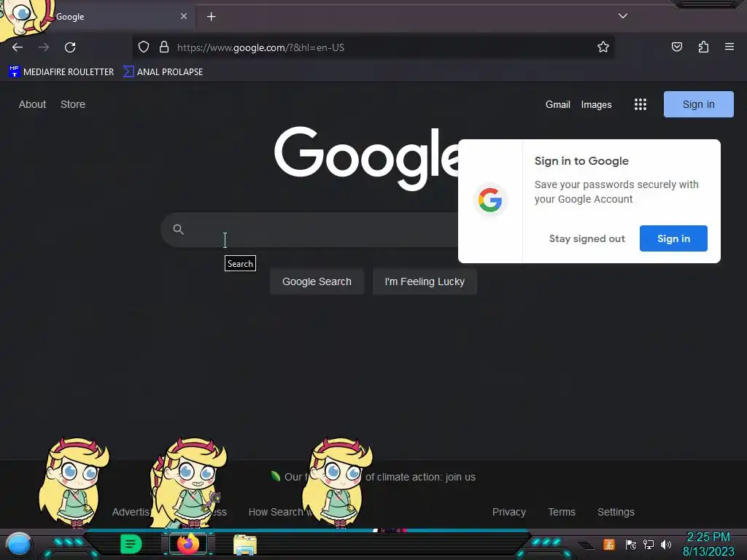Open Google Images link
This screenshot has height=560, width=747.
coord(596,105)
